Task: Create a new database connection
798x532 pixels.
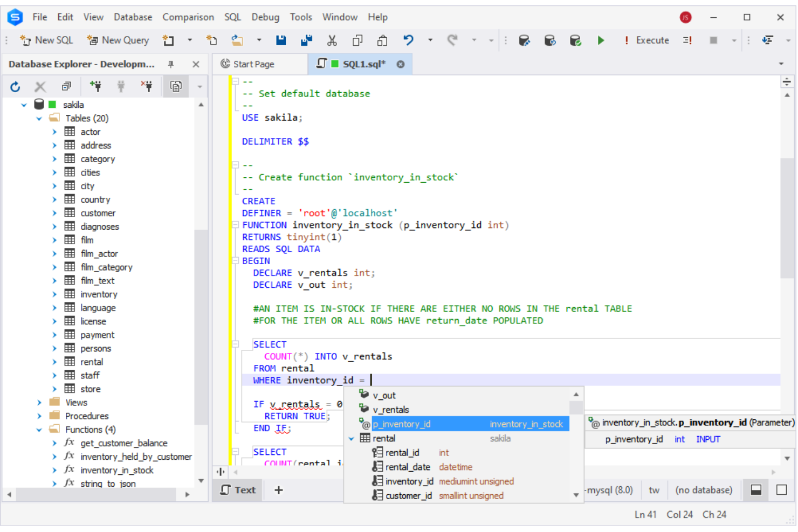Action: 95,86
